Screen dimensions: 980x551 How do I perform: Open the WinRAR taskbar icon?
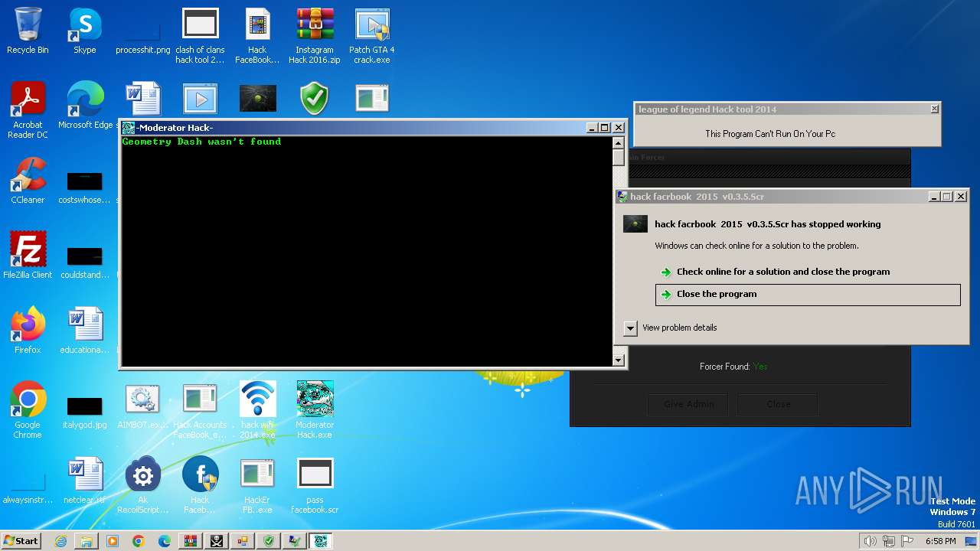click(x=191, y=541)
